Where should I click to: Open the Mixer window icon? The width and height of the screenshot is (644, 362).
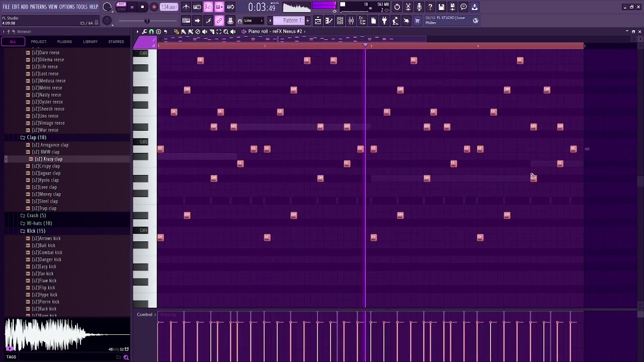[x=351, y=21]
